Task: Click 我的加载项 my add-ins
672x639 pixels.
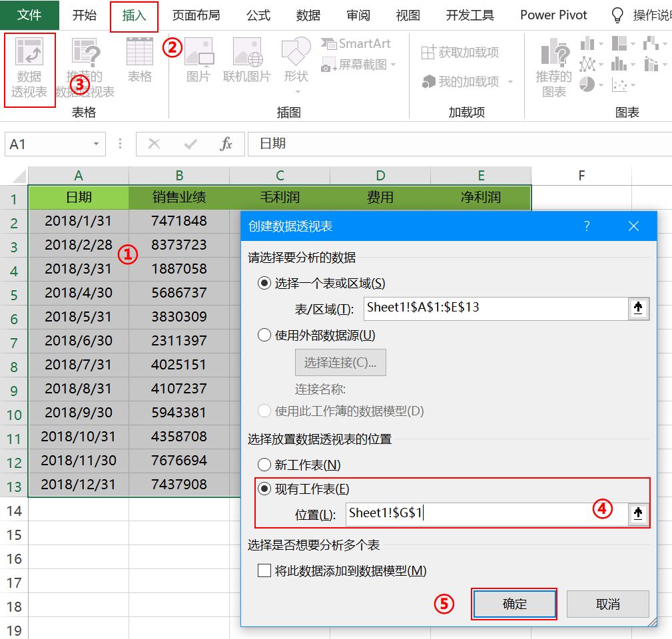Action: pos(461,81)
